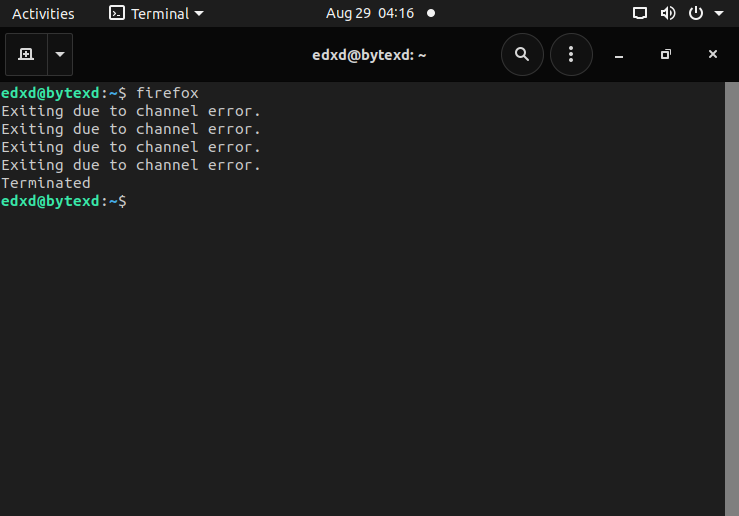Image resolution: width=739 pixels, height=516 pixels.
Task: Click the screen icon in system tray
Action: [x=641, y=14]
